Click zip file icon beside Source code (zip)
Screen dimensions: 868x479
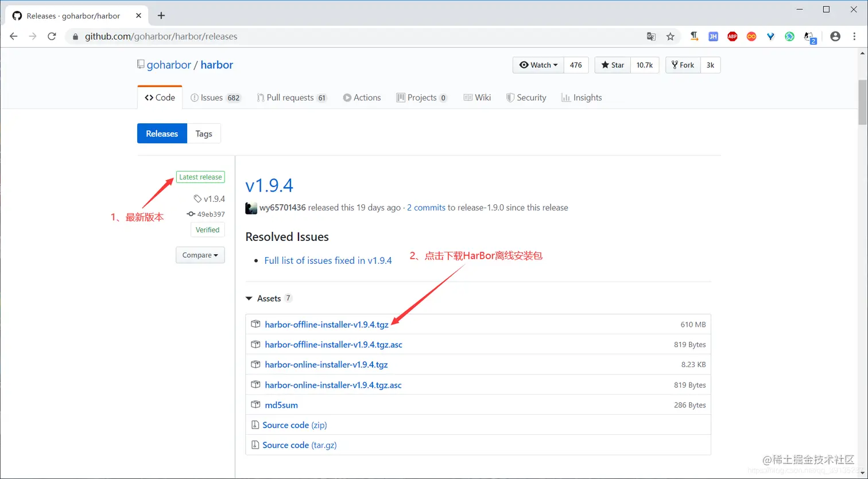click(255, 425)
